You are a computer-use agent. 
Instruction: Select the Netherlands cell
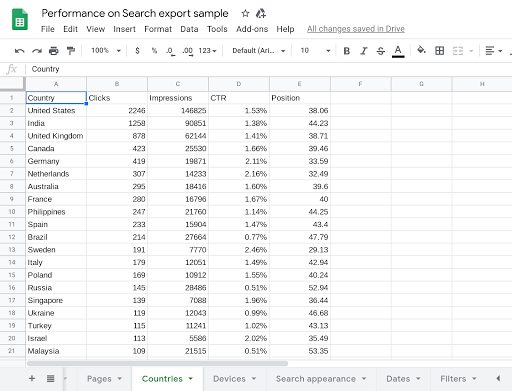point(56,174)
